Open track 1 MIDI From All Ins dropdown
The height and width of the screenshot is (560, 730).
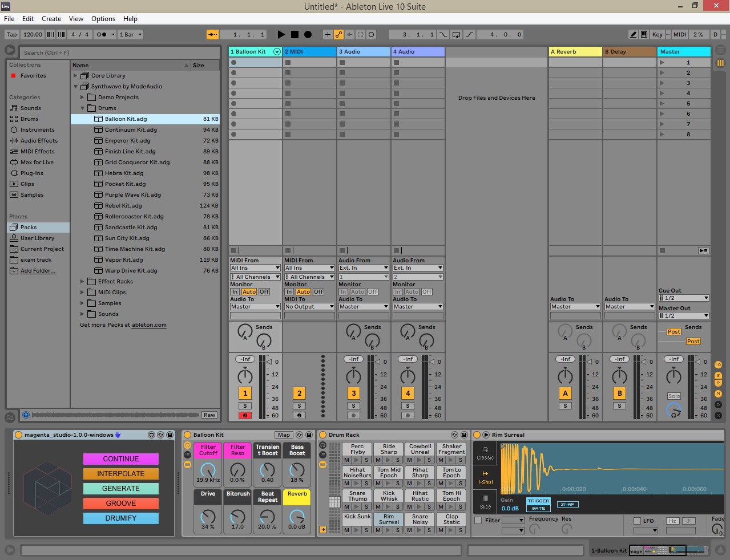255,268
